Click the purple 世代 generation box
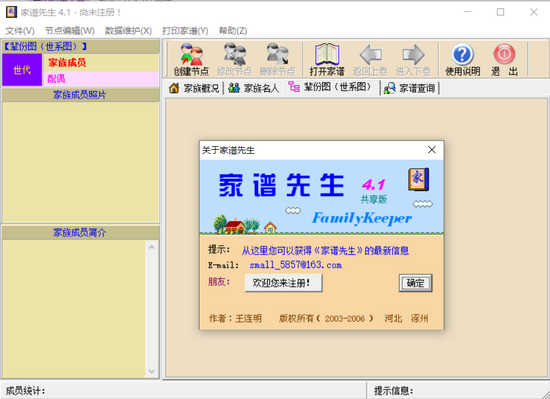 [x=22, y=70]
